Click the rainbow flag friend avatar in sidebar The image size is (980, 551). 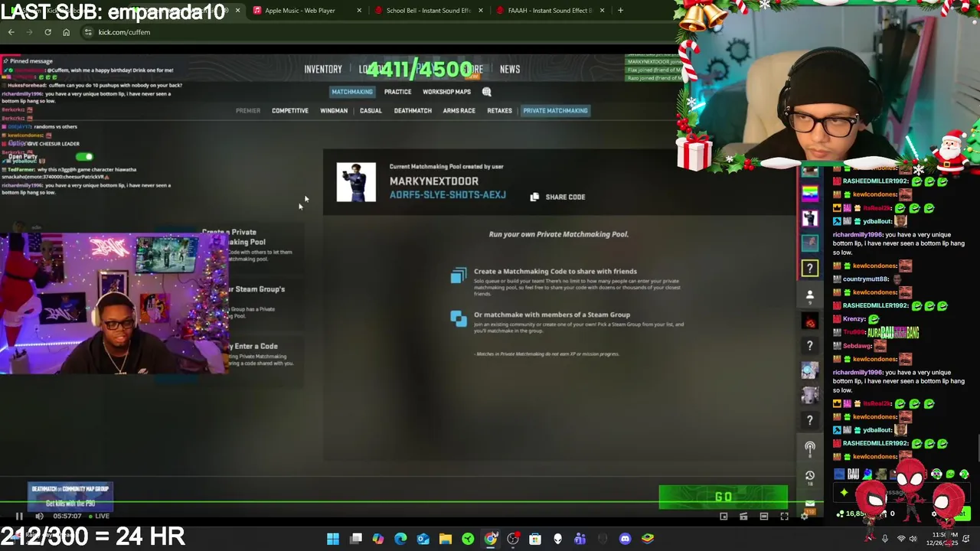tap(810, 194)
